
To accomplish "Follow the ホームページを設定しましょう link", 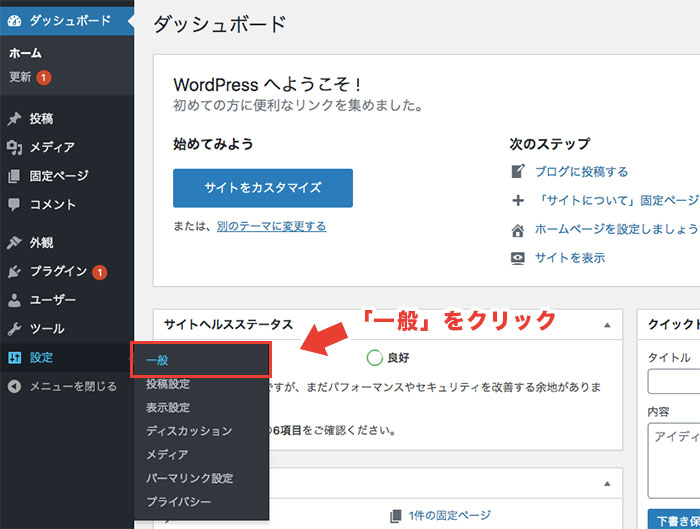I will tap(617, 229).
